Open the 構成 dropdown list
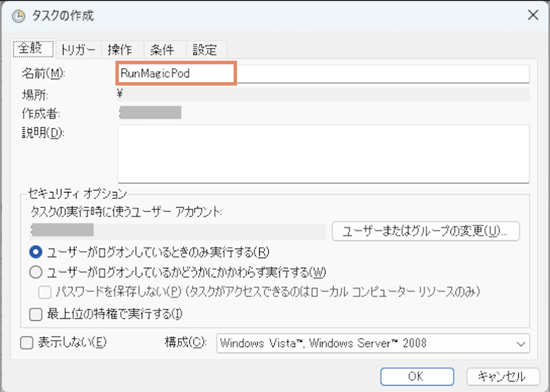The height and width of the screenshot is (392, 550). pyautogui.click(x=373, y=343)
